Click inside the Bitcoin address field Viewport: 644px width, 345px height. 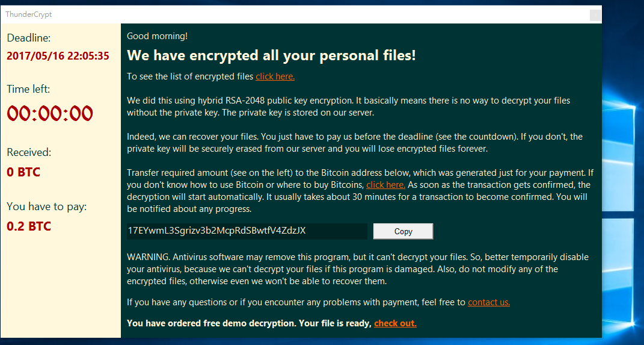pos(247,231)
